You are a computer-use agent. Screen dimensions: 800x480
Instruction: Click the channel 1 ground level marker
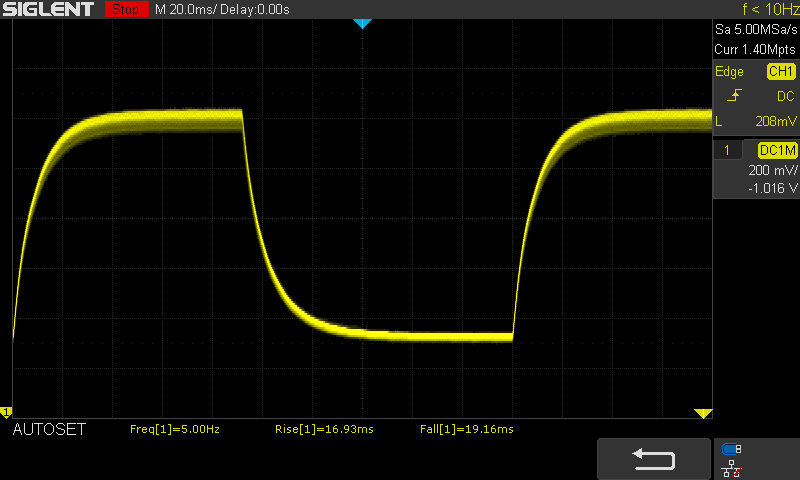(x=6, y=412)
